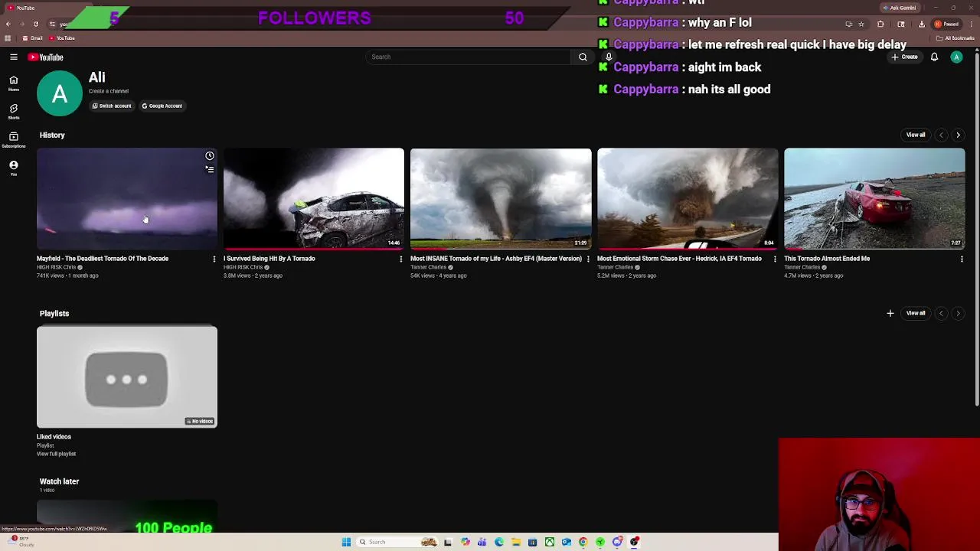Open the I Survived Being Hit thumbnail
This screenshot has width=980, height=551.
point(314,199)
